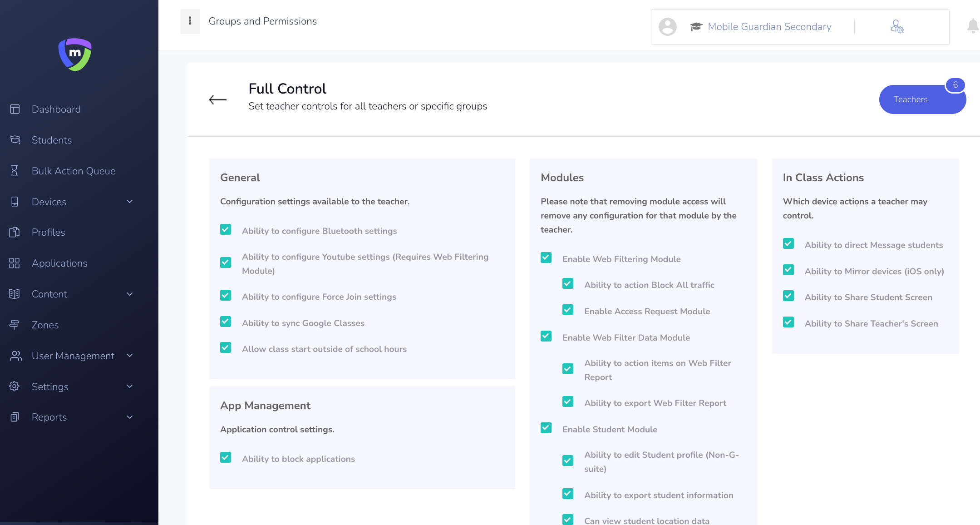Viewport: 980px width, 525px height.
Task: Uncheck Ability to direct Message students
Action: point(788,244)
